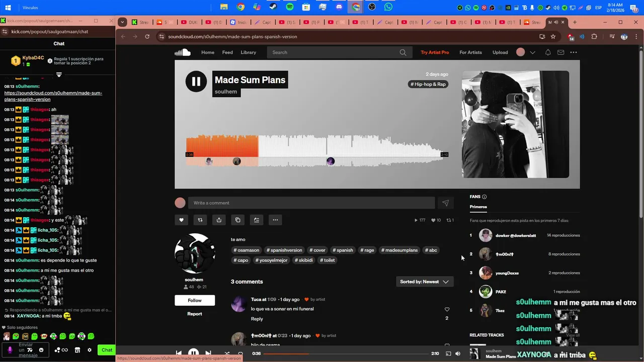The width and height of the screenshot is (644, 362).
Task: Like the track with the heart button
Action: tap(182, 220)
